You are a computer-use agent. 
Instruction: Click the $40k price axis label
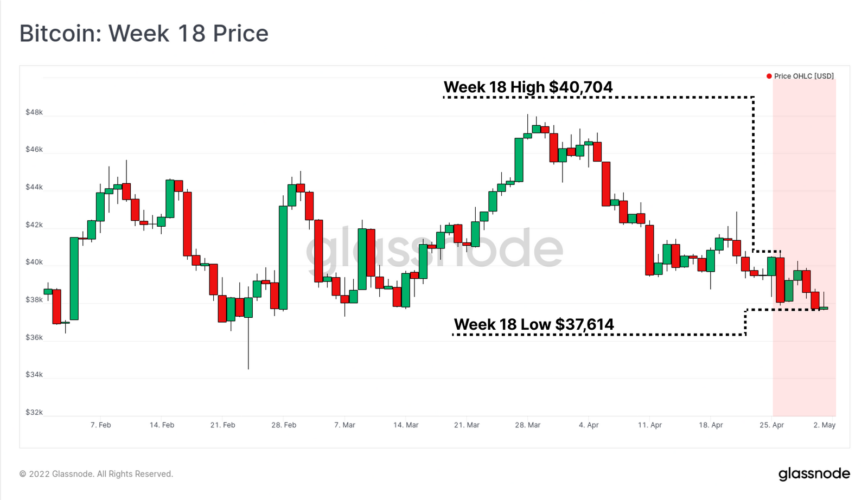(x=34, y=262)
